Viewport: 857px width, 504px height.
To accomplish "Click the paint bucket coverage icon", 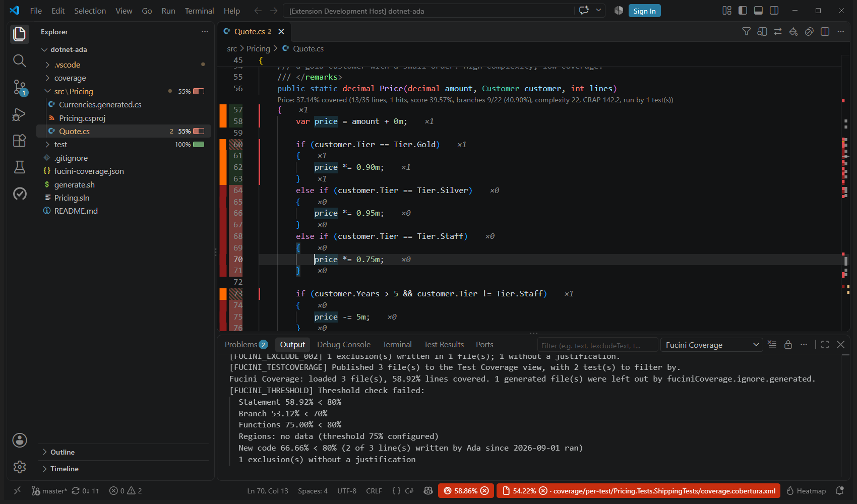I will coord(793,32).
